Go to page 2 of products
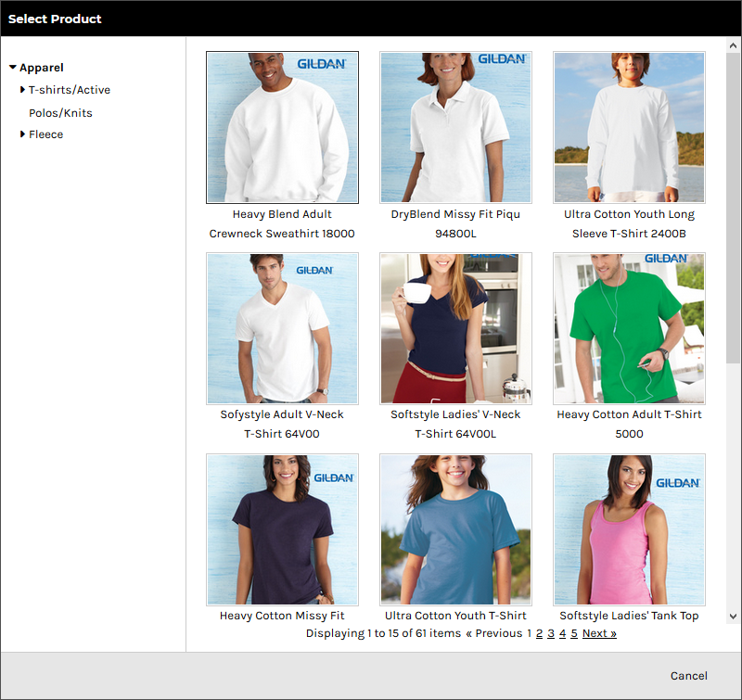 539,633
